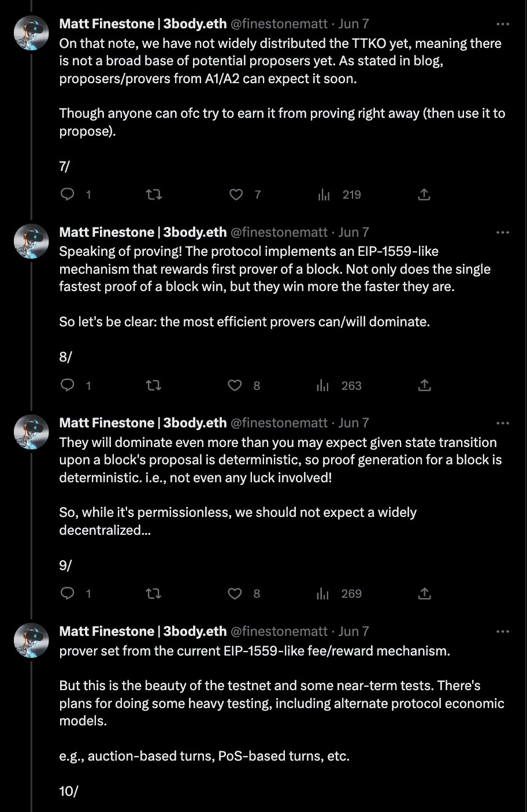
Task: Retweet the TTKO distribution tweet
Action: pos(154,195)
